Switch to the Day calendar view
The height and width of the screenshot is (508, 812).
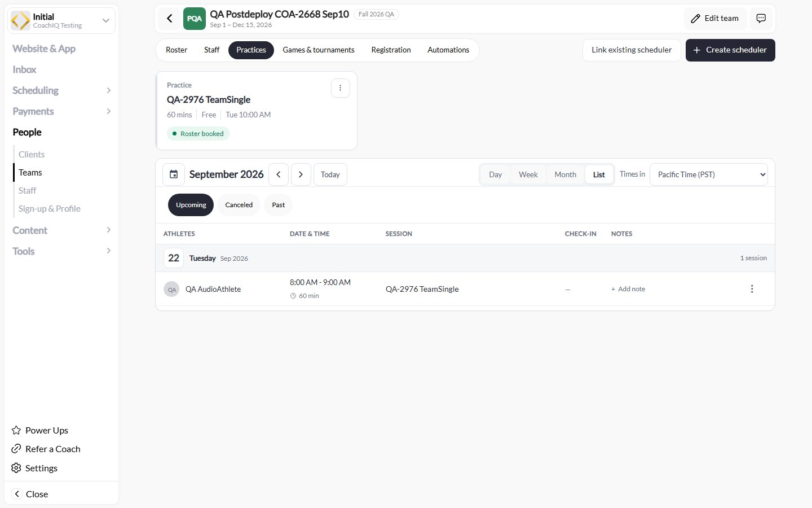[x=496, y=174]
